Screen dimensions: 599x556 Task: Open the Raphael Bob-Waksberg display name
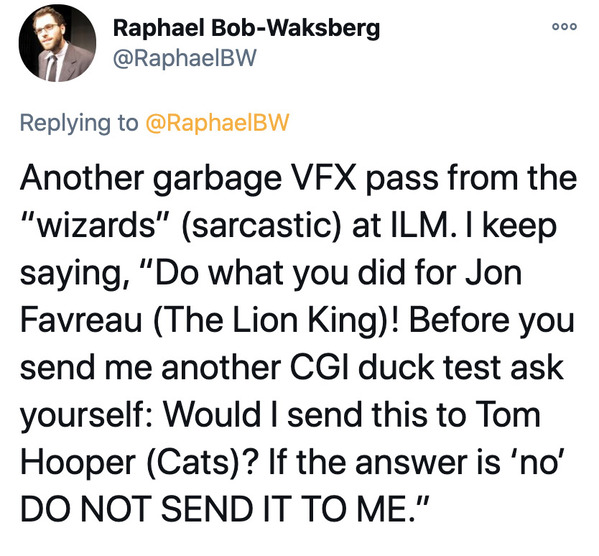click(x=246, y=29)
